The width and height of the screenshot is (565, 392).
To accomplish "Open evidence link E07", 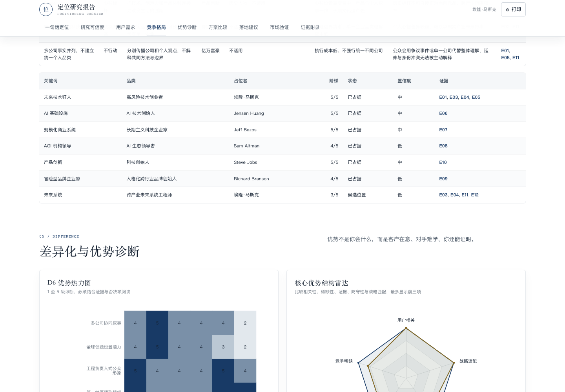I will pos(443,130).
